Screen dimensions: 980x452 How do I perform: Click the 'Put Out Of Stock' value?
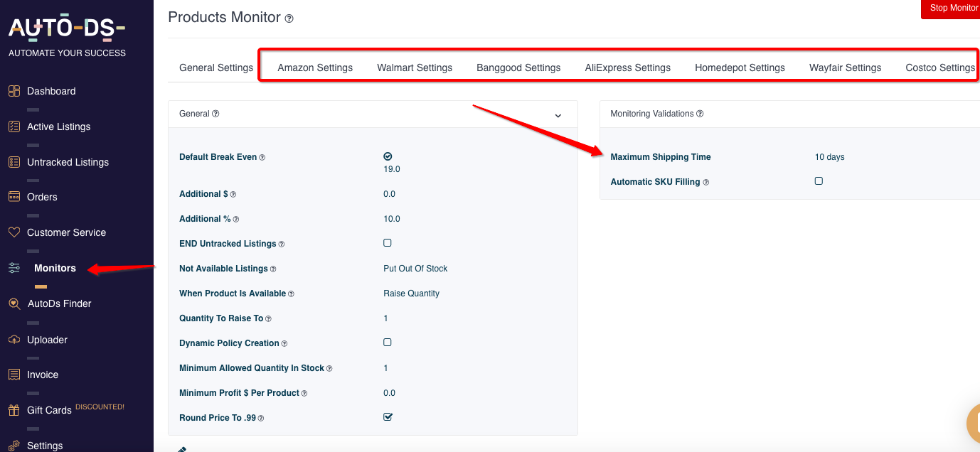(x=415, y=269)
